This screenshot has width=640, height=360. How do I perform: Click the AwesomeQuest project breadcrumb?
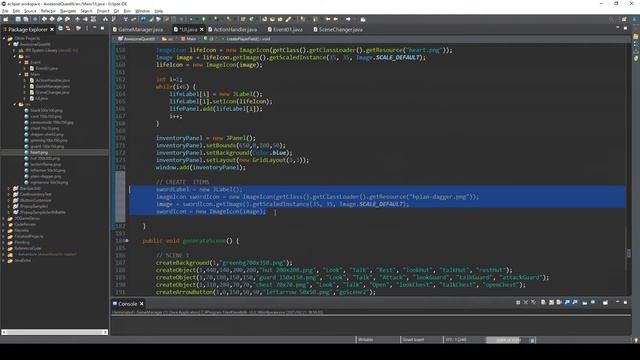(x=137, y=39)
